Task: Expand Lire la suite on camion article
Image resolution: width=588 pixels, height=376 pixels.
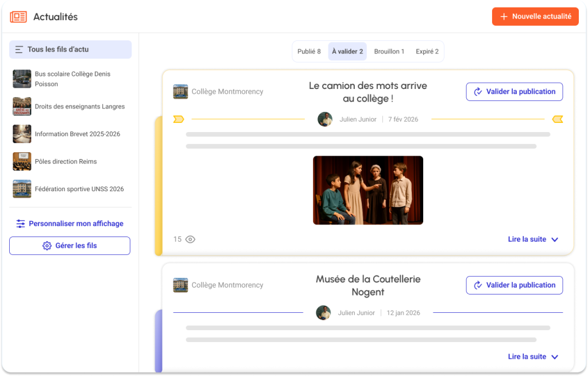Action: coord(533,239)
